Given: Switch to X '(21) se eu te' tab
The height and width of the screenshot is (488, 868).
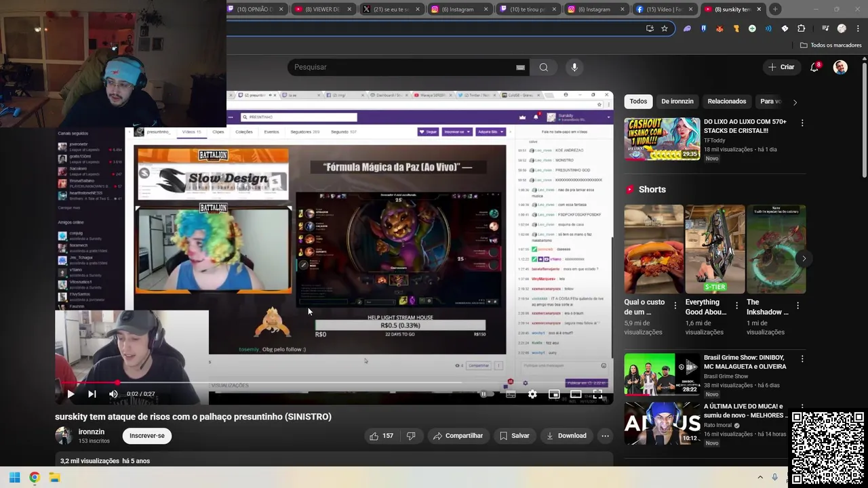Looking at the screenshot, I should (391, 9).
